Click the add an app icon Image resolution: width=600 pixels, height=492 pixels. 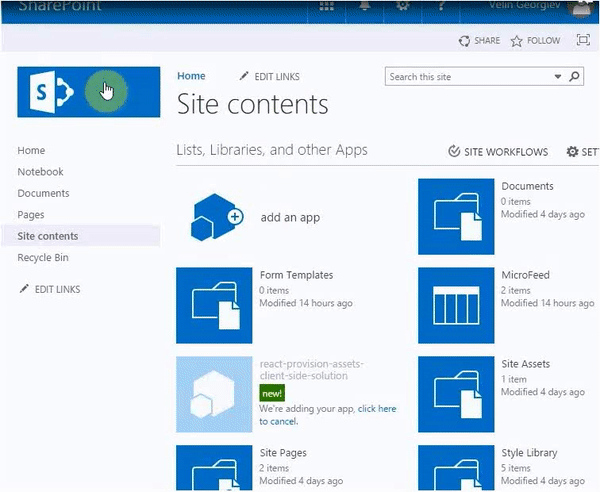217,217
